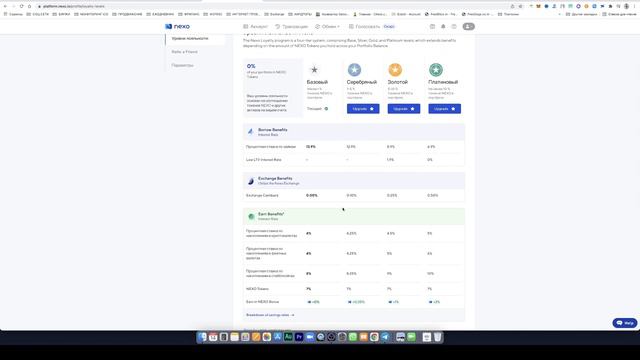Click the green current-level indicator under Базовый
The height and width of the screenshot is (360, 640).
tap(326, 109)
